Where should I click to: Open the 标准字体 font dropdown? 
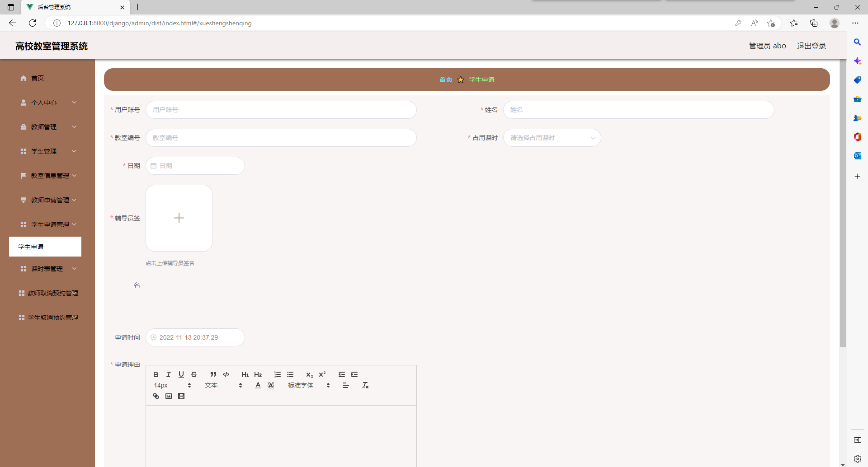coord(309,385)
